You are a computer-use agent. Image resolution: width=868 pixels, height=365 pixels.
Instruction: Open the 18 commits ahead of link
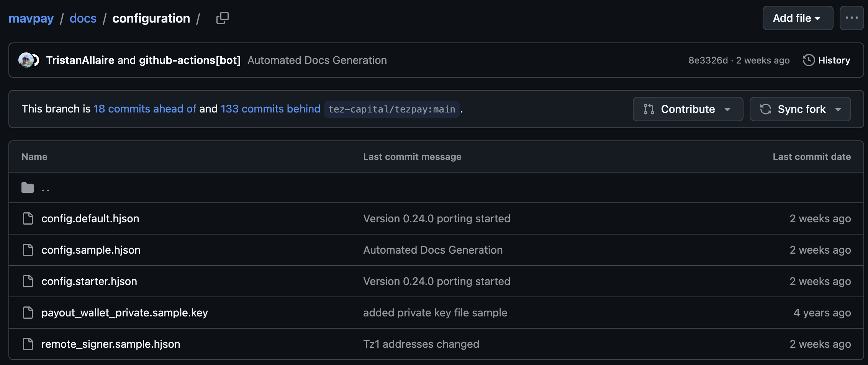click(145, 109)
